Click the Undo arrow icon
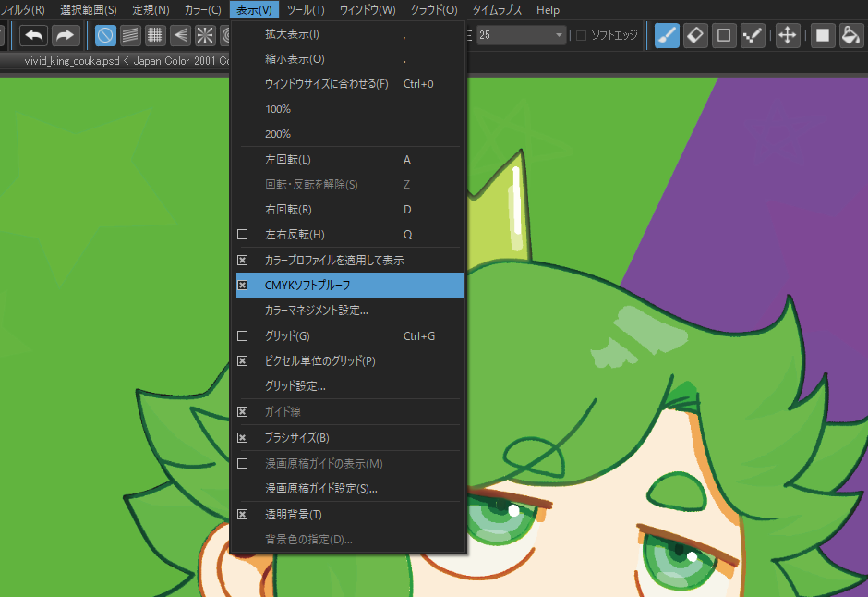The height and width of the screenshot is (597, 868). (x=33, y=35)
